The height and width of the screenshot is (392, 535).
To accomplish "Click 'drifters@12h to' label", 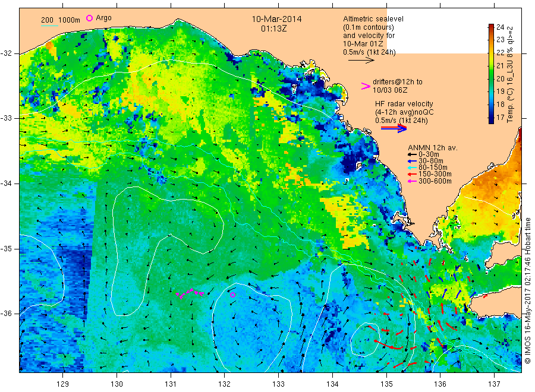I will 398,82.
